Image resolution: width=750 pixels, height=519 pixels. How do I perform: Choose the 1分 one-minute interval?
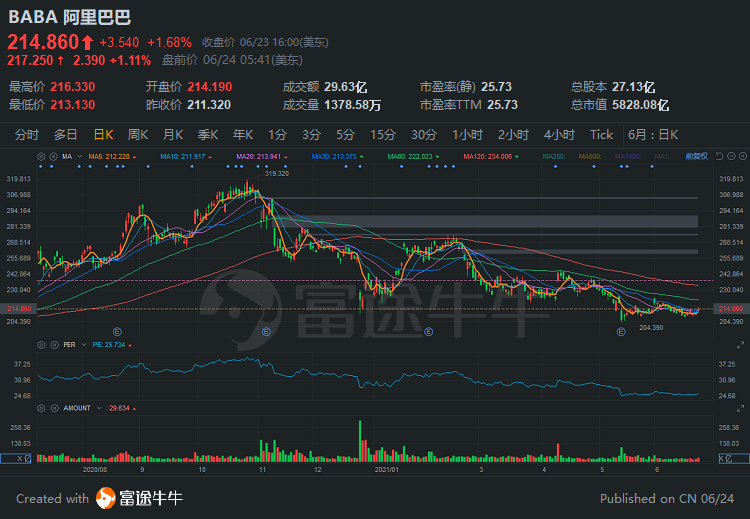tap(277, 135)
